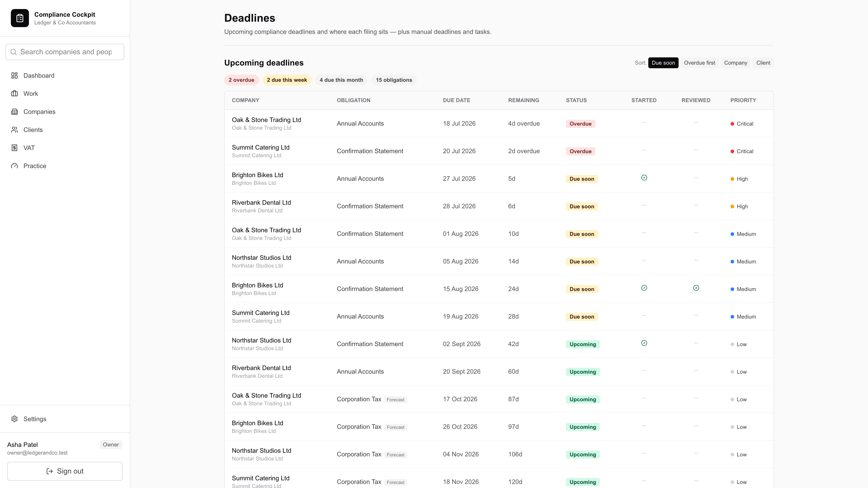868x488 pixels.
Task: Click Medium priority for 01 Aug 2026 row
Action: click(x=743, y=234)
